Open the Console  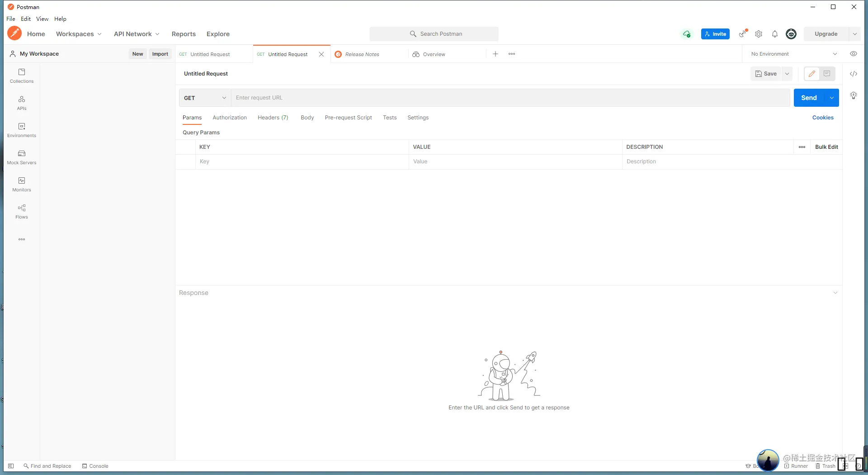95,466
